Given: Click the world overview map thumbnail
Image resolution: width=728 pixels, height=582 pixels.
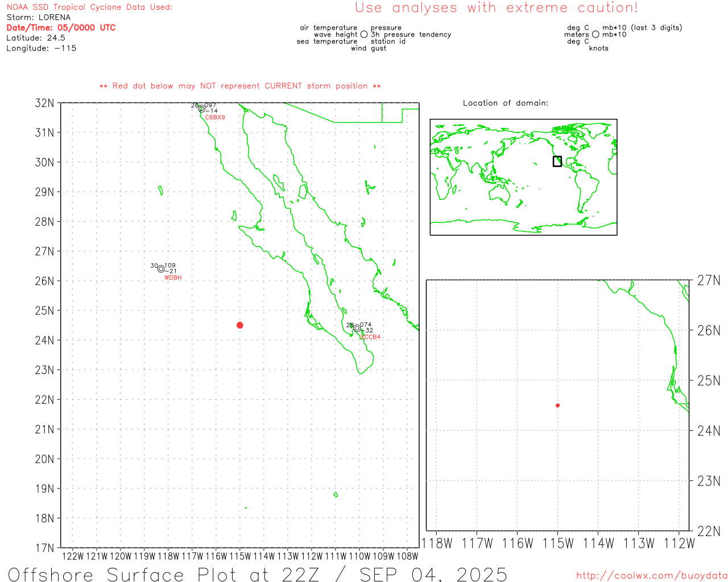Looking at the screenshot, I should (523, 177).
